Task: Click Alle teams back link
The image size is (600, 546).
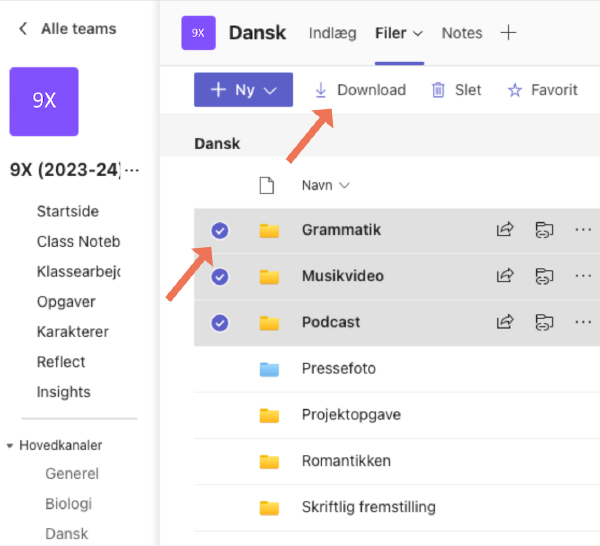Action: pos(78,29)
